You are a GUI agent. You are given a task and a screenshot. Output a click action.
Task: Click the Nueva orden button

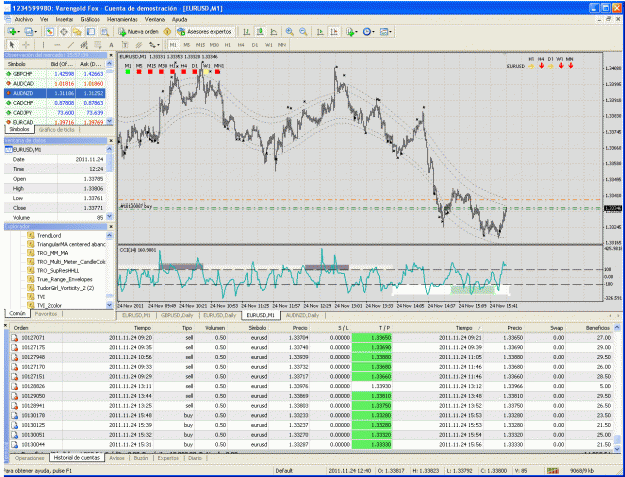click(x=139, y=32)
